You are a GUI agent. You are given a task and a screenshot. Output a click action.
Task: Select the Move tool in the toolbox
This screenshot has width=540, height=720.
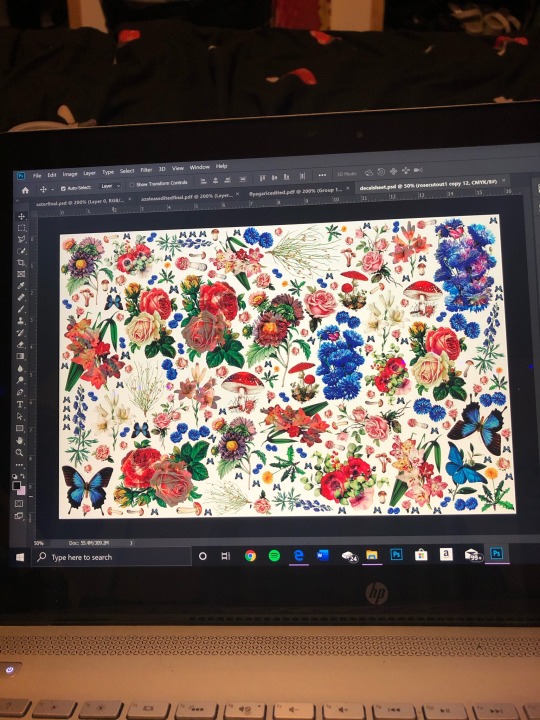(x=21, y=216)
